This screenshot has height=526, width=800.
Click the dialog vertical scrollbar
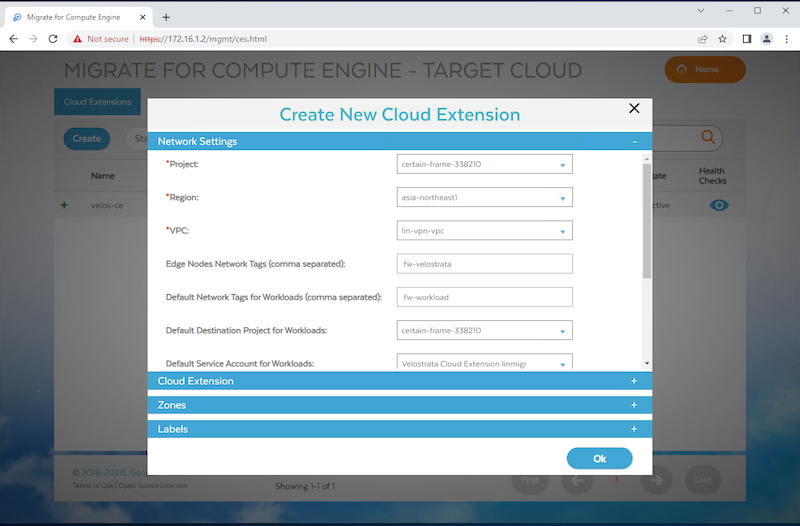647,220
